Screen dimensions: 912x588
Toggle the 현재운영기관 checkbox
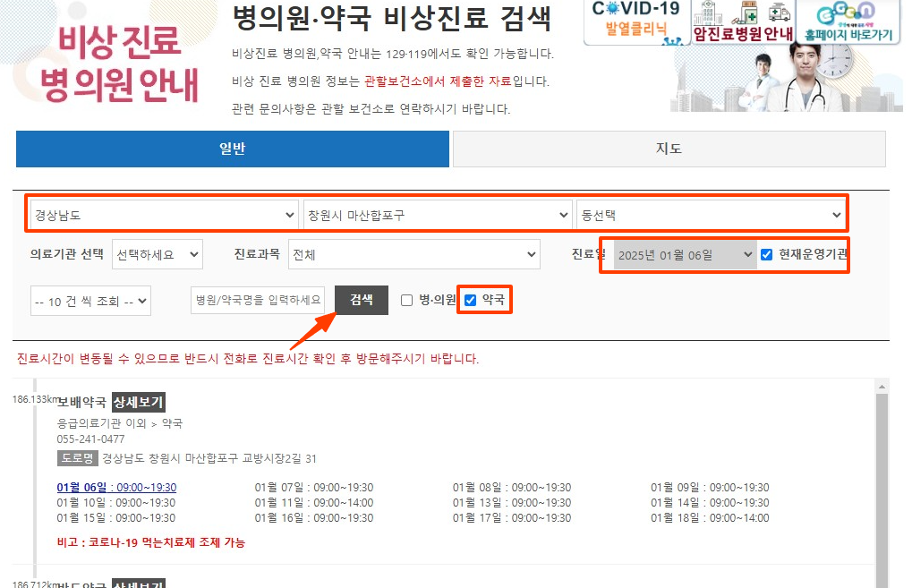pyautogui.click(x=767, y=254)
